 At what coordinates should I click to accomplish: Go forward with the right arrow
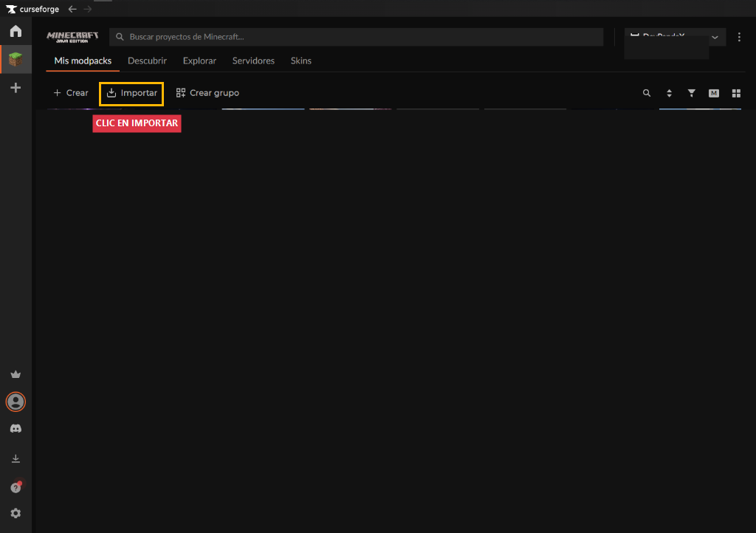pyautogui.click(x=87, y=9)
